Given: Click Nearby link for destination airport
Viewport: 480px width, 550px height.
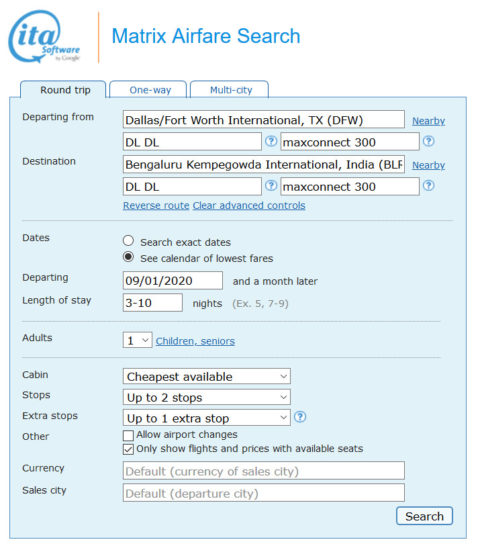Looking at the screenshot, I should point(428,165).
